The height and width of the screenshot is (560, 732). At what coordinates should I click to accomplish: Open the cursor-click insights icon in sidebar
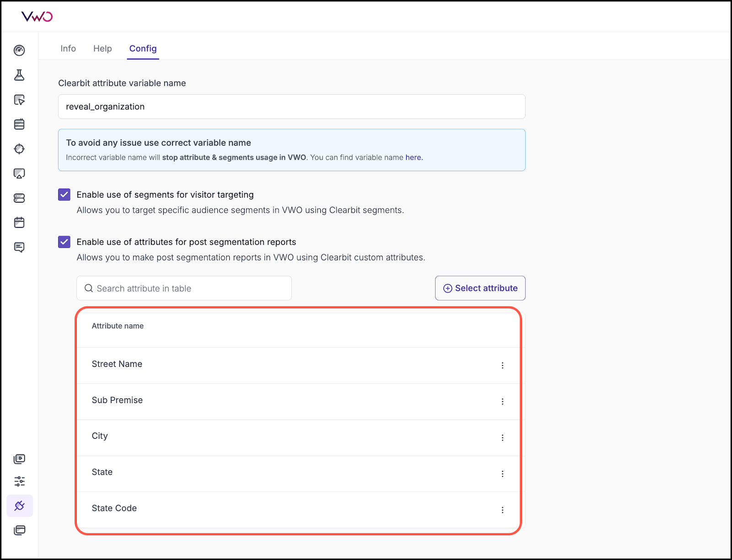[19, 100]
